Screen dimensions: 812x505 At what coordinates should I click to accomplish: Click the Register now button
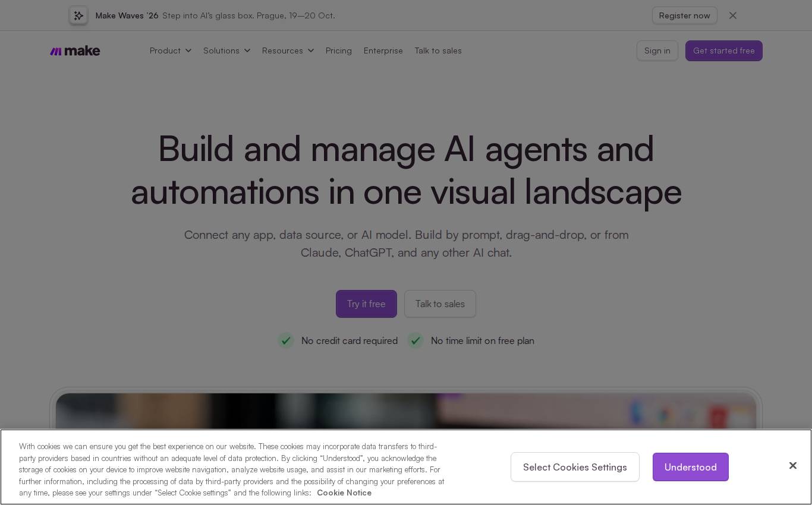point(685,15)
